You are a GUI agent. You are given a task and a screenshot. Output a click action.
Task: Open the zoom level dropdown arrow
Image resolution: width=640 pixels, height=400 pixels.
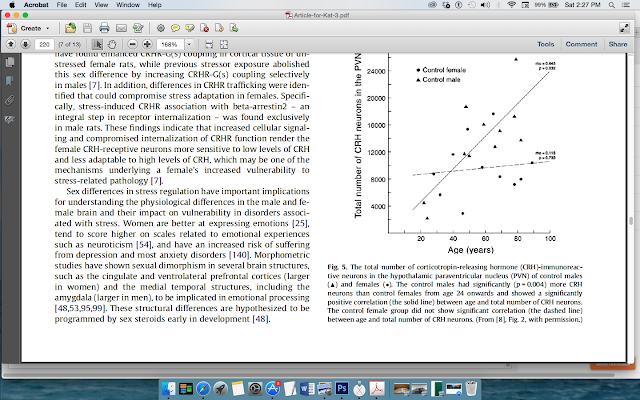[189, 44]
